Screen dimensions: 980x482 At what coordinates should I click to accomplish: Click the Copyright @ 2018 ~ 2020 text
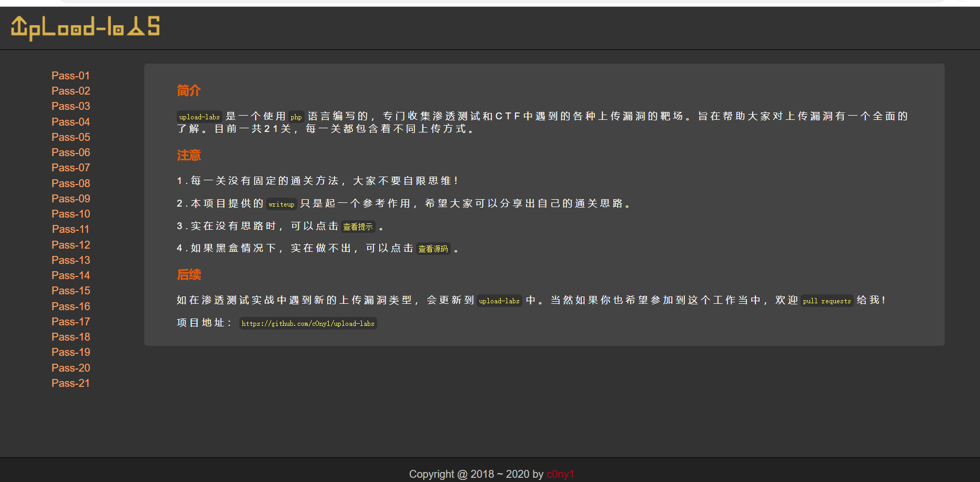pos(477,474)
